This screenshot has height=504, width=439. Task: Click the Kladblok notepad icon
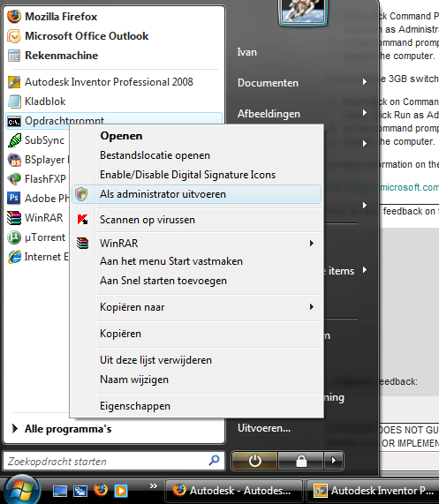coord(14,102)
